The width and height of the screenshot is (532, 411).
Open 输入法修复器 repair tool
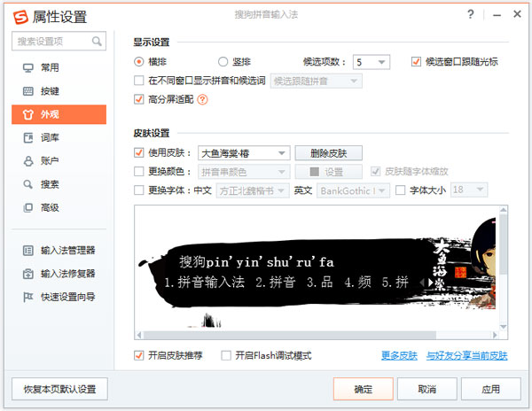[67, 274]
